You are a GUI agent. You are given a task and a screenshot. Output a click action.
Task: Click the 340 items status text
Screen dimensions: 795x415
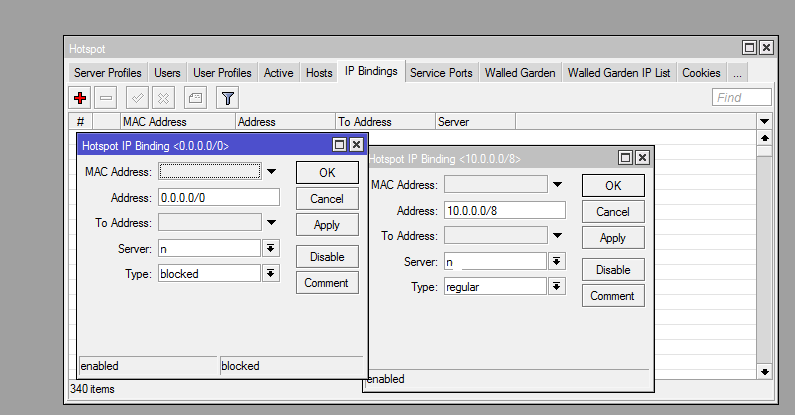coord(92,389)
